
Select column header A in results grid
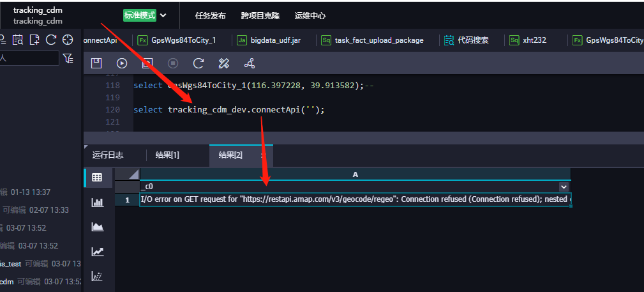click(356, 175)
